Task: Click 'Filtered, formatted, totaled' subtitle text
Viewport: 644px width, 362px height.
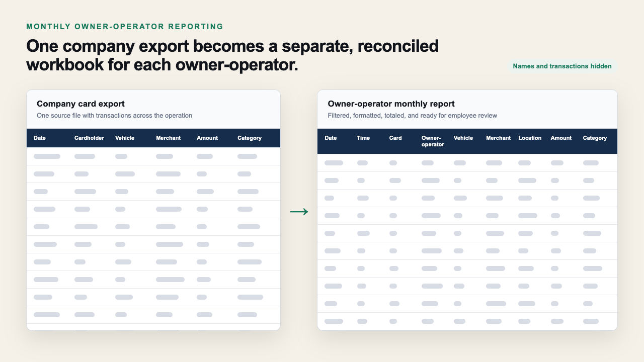Action: click(412, 116)
